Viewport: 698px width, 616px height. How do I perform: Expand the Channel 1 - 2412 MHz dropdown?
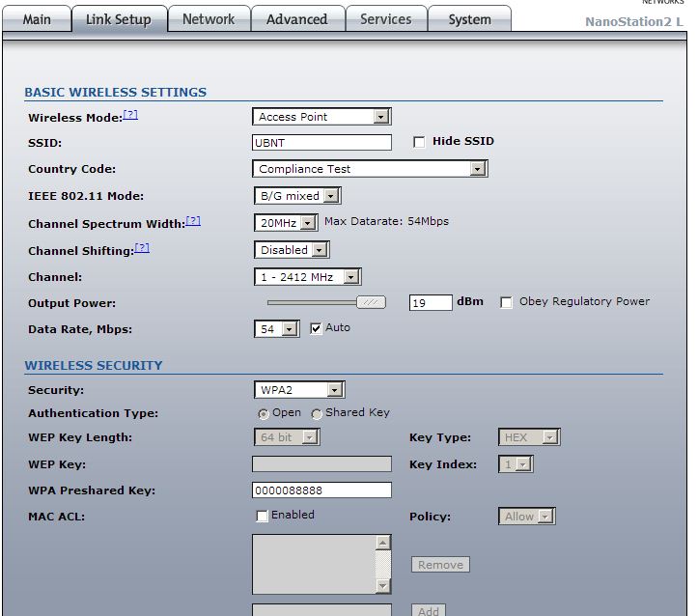(x=308, y=277)
